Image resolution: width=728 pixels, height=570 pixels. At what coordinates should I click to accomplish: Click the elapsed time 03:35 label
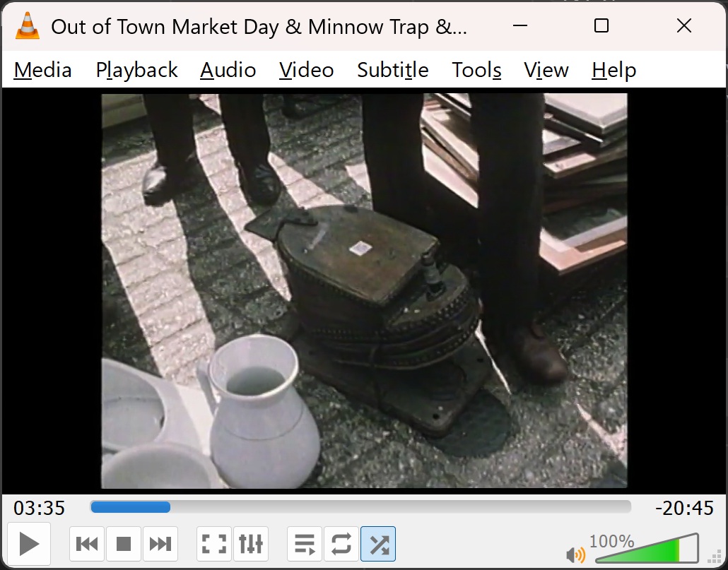click(x=39, y=508)
